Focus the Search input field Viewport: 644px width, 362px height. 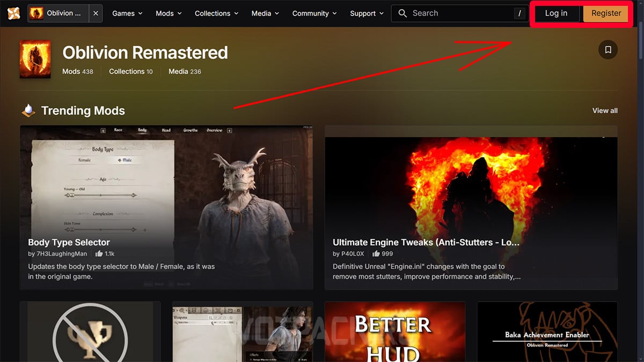pos(459,13)
